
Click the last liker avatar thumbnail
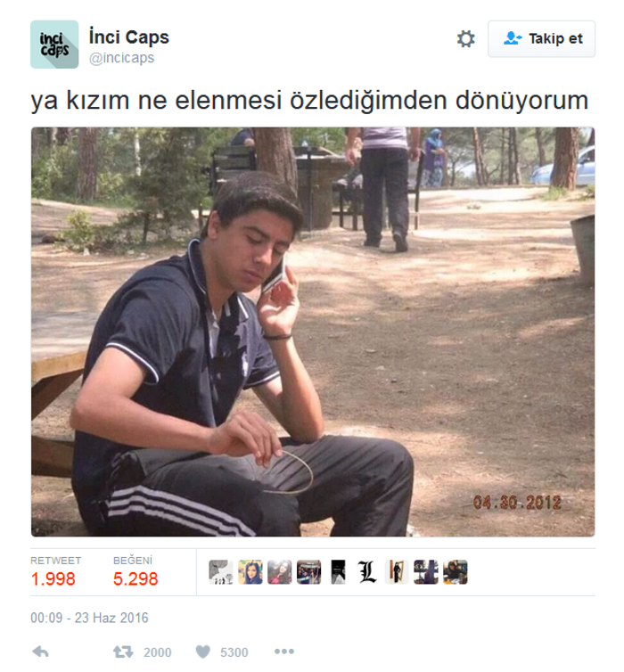click(456, 572)
